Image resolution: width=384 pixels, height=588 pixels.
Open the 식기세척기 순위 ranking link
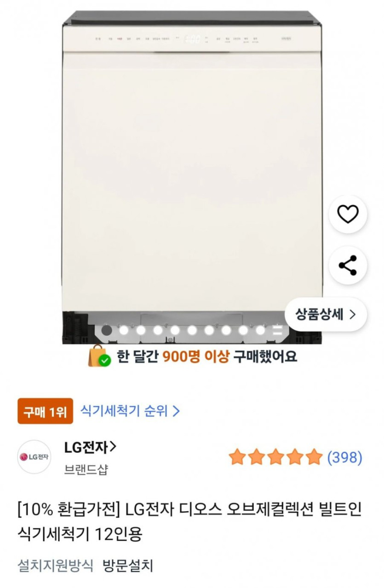point(130,410)
